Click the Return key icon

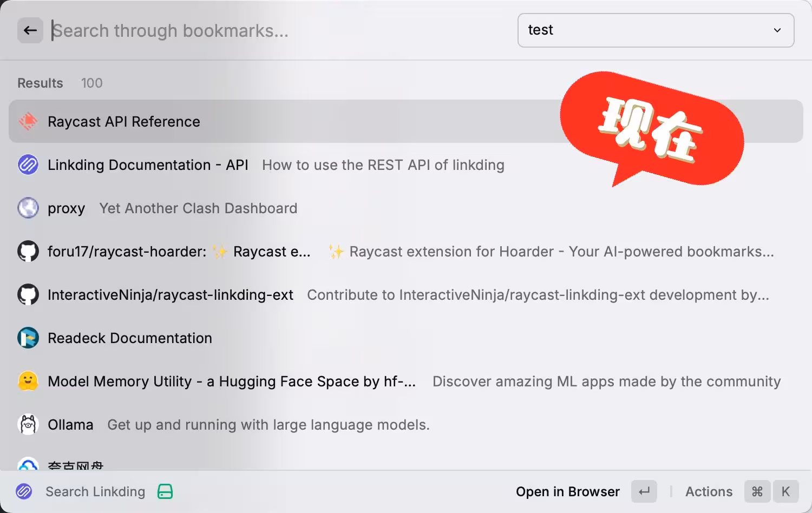tap(644, 491)
